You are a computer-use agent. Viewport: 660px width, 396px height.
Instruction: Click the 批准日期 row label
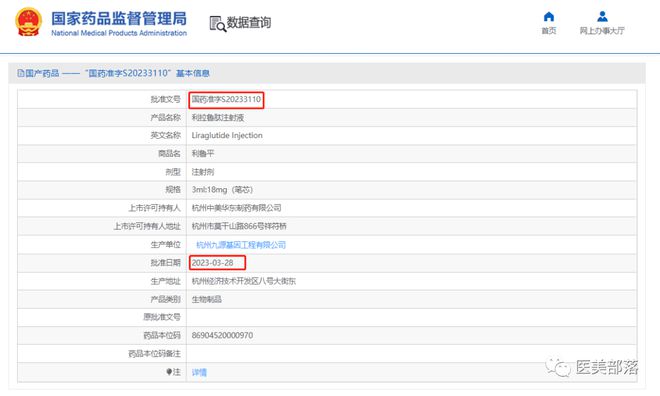click(165, 263)
